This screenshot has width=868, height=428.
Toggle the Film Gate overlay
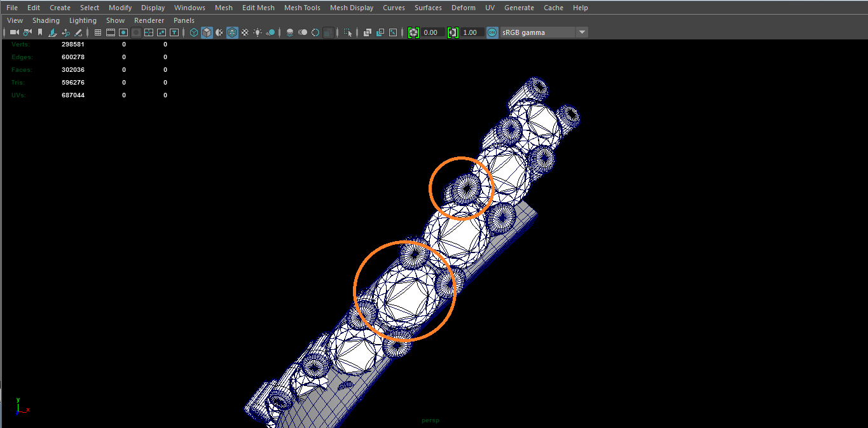[x=110, y=32]
